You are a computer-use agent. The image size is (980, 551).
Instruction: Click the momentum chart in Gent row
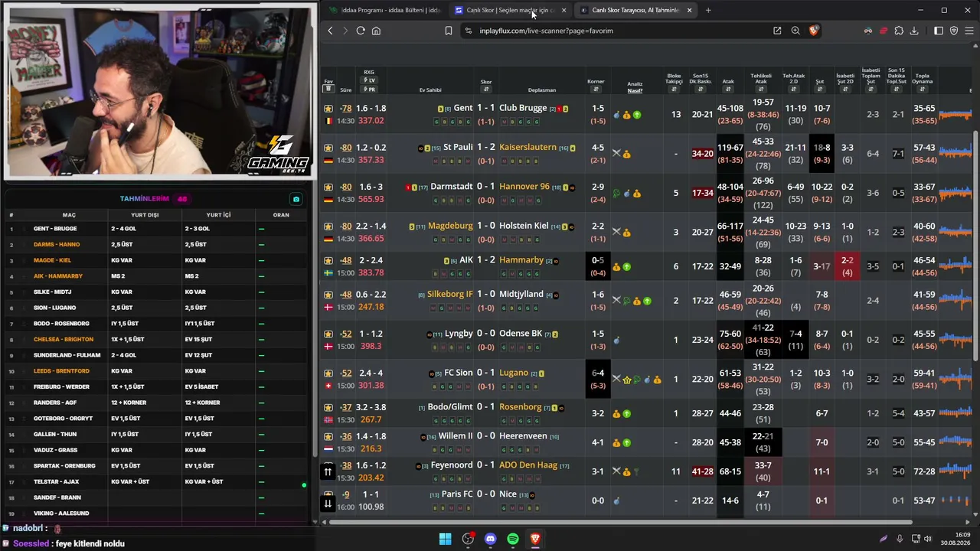tap(955, 115)
